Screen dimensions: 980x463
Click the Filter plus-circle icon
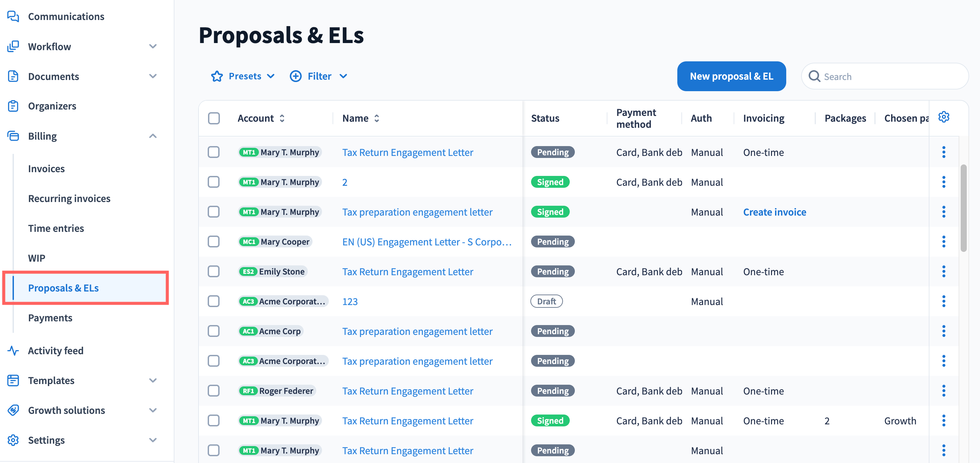[x=296, y=76]
